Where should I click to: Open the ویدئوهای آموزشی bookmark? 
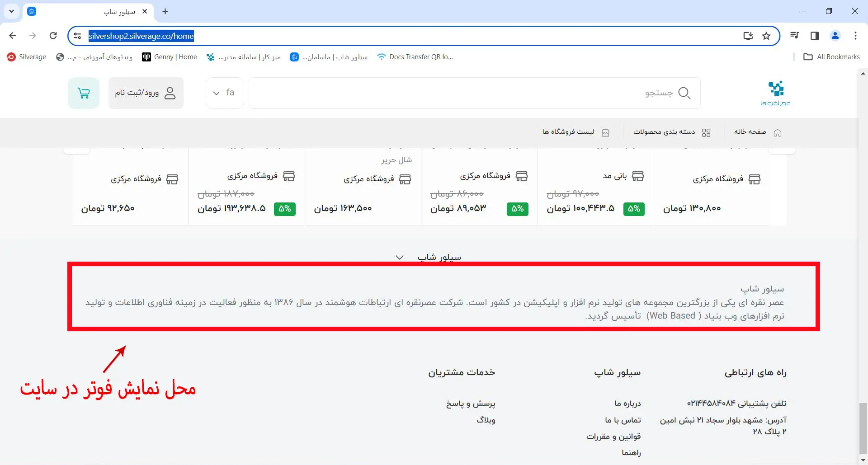pos(94,57)
